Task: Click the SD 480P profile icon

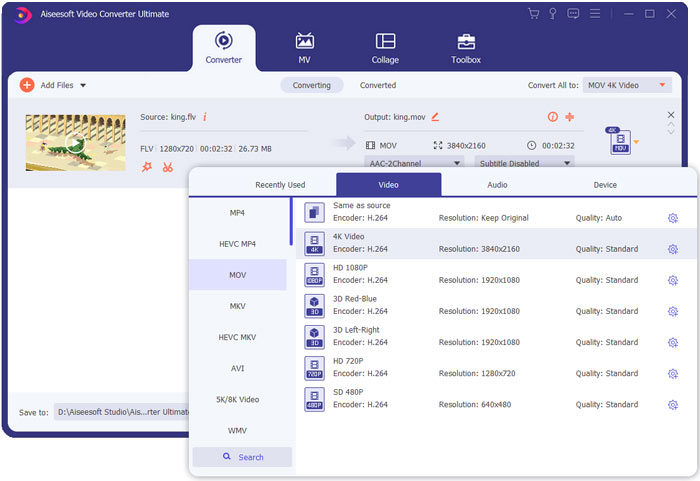Action: pos(314,399)
